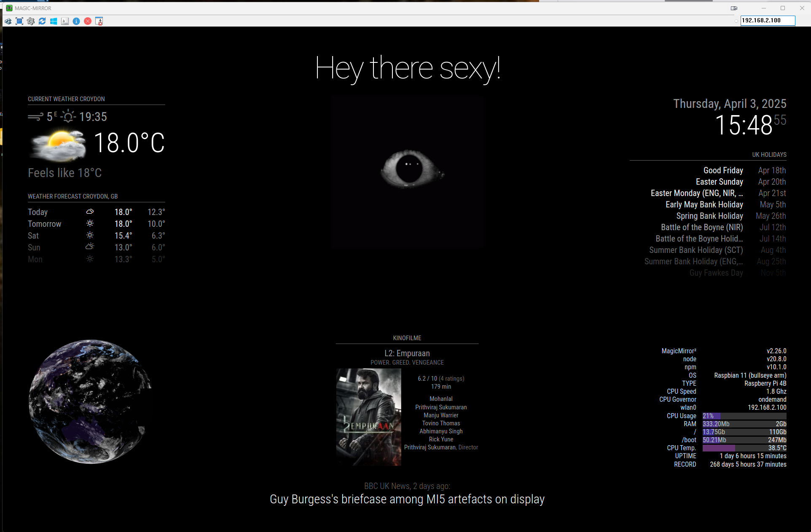
Task: Open connection options via the gear icon
Action: coord(31,21)
